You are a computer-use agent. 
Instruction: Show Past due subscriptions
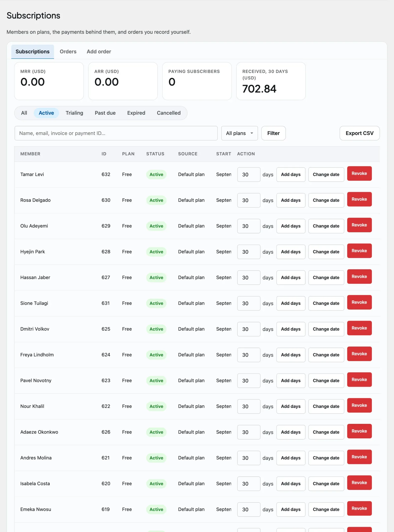point(105,113)
